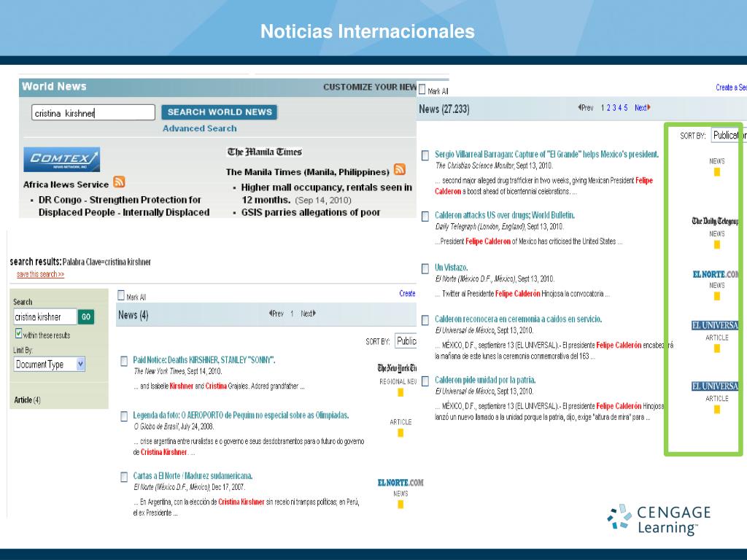Click Next arrow in News (27.233) pager
This screenshot has height=560, width=747.
(643, 108)
